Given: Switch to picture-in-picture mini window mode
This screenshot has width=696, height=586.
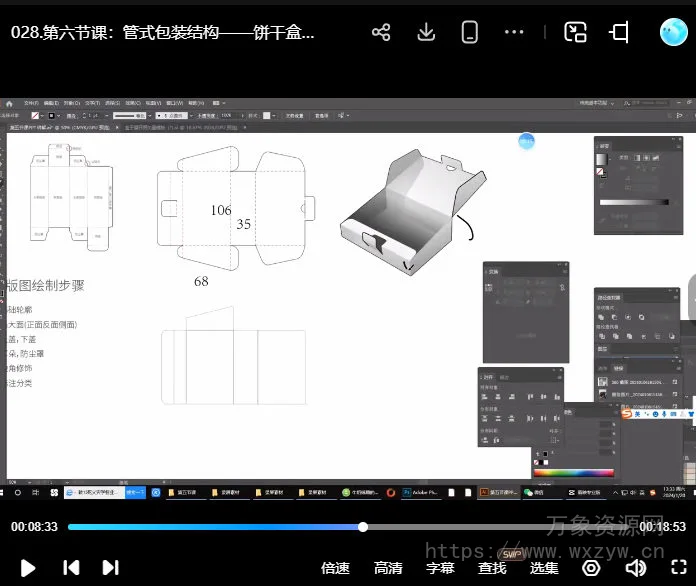Looking at the screenshot, I should tap(575, 32).
